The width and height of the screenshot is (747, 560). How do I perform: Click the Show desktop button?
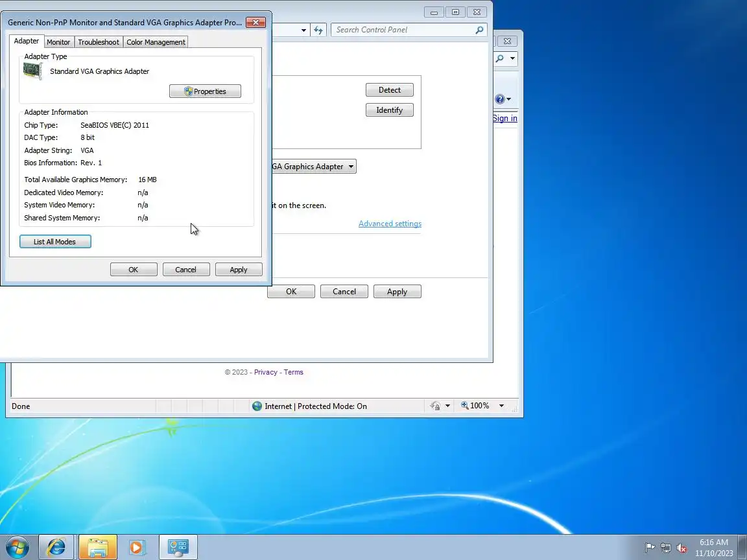pyautogui.click(x=742, y=548)
